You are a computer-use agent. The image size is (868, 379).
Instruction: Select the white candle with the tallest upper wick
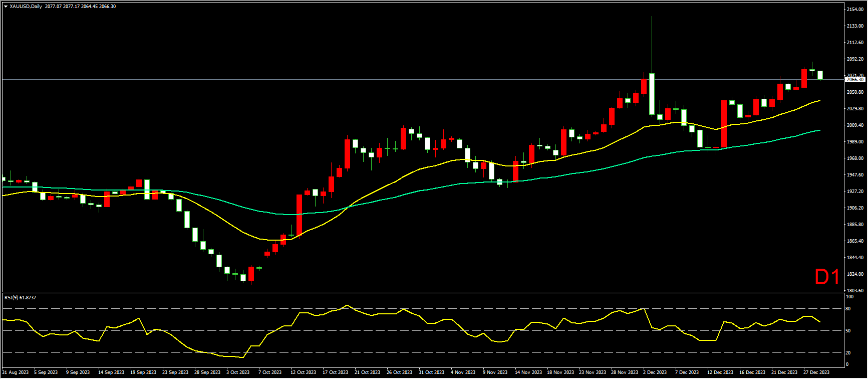pos(652,94)
